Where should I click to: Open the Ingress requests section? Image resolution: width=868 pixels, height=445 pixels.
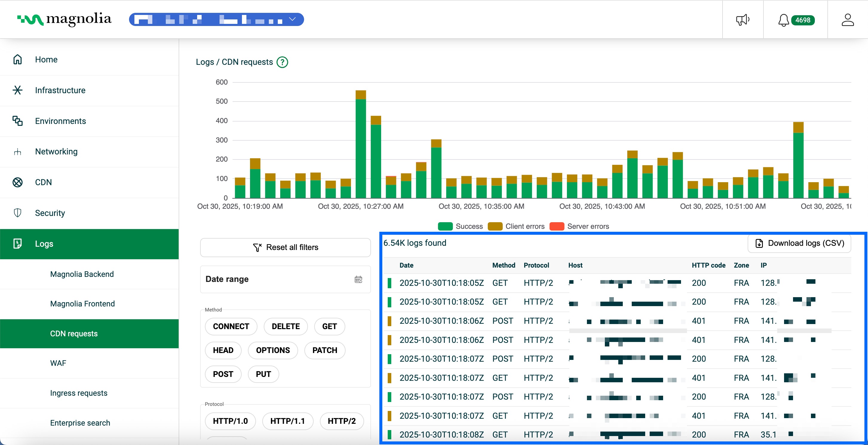coord(79,392)
